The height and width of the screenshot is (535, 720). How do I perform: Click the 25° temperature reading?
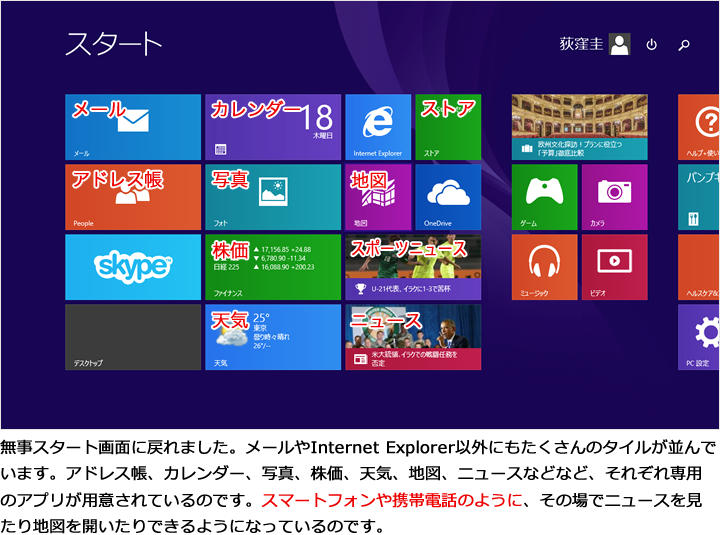pyautogui.click(x=261, y=318)
